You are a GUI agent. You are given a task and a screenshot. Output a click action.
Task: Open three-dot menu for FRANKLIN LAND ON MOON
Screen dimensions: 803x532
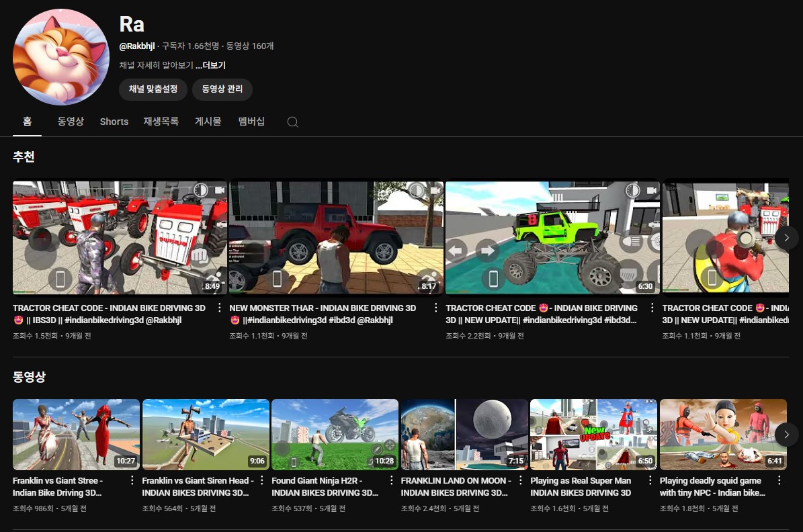point(520,480)
